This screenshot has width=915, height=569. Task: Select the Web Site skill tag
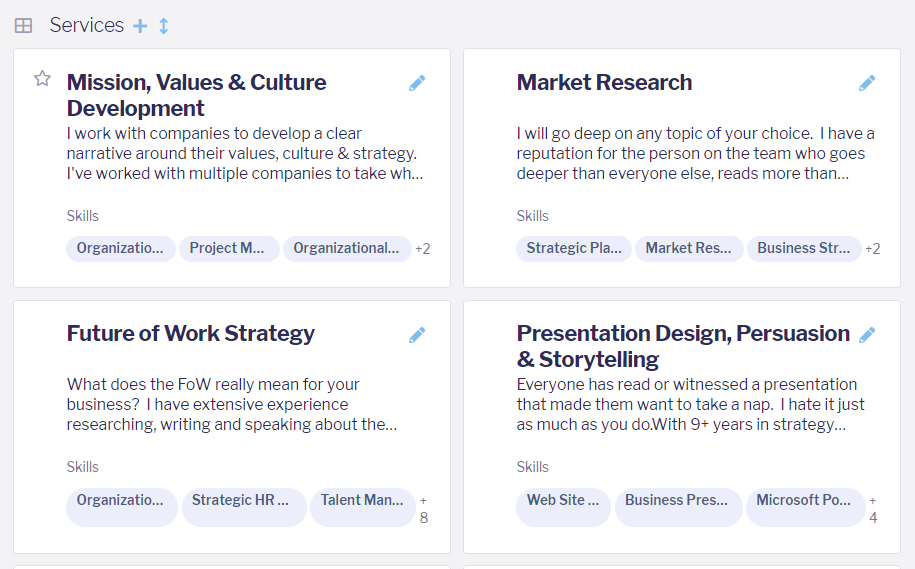click(x=563, y=500)
